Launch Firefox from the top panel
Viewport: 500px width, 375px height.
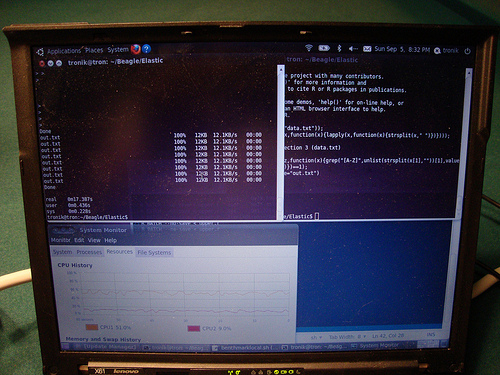[135, 49]
